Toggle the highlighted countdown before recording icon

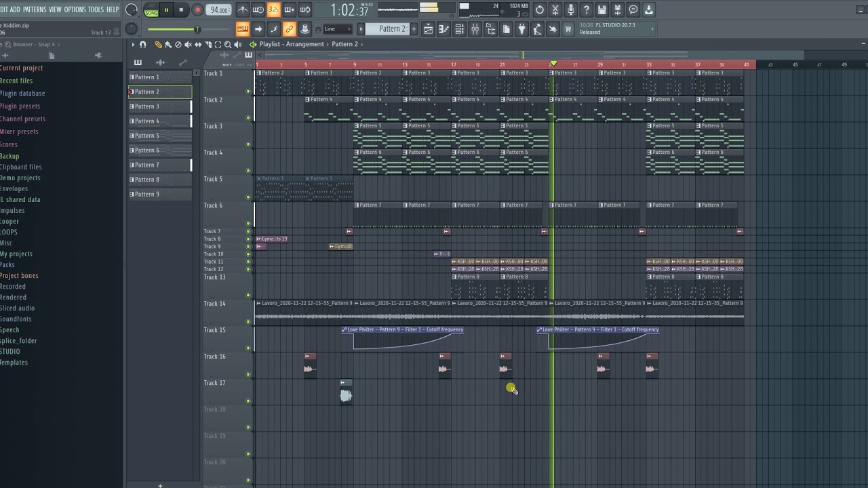pyautogui.click(x=273, y=9)
